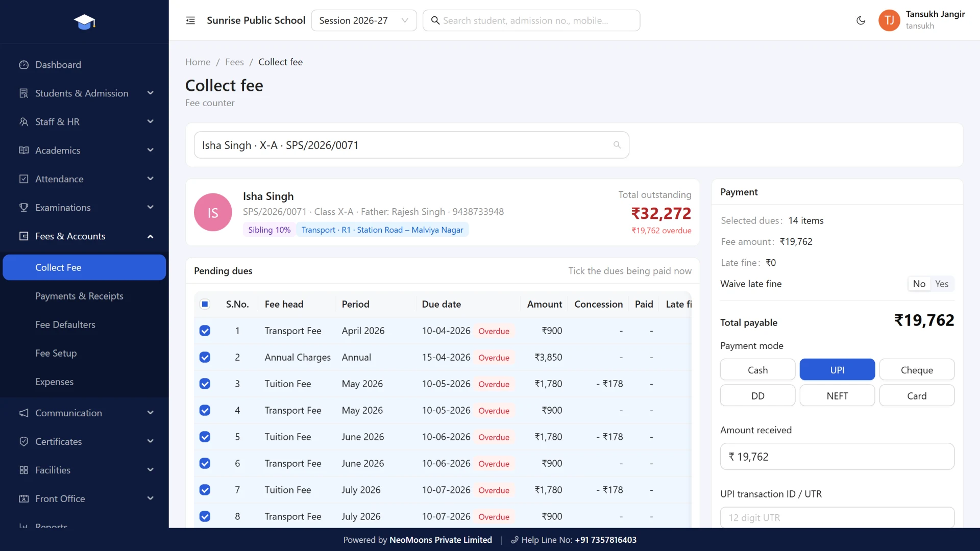Click the Academics book icon

click(23, 151)
